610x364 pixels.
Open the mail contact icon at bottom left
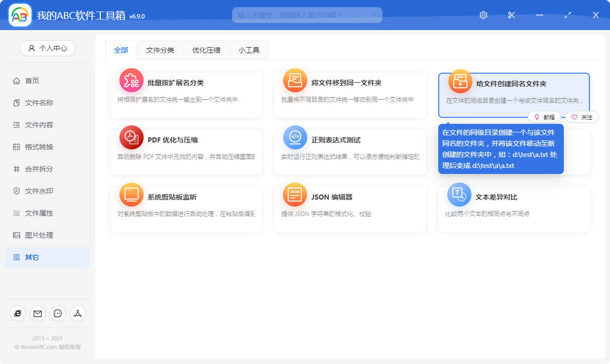tap(37, 313)
